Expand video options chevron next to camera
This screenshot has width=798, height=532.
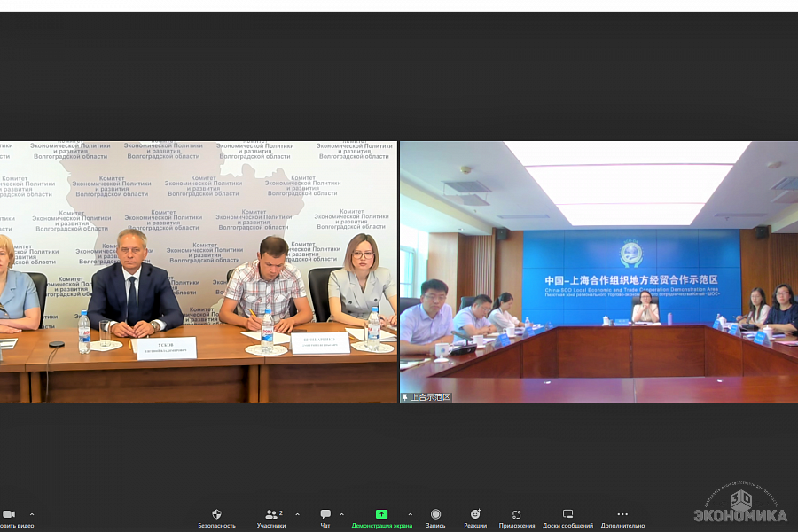[32, 514]
